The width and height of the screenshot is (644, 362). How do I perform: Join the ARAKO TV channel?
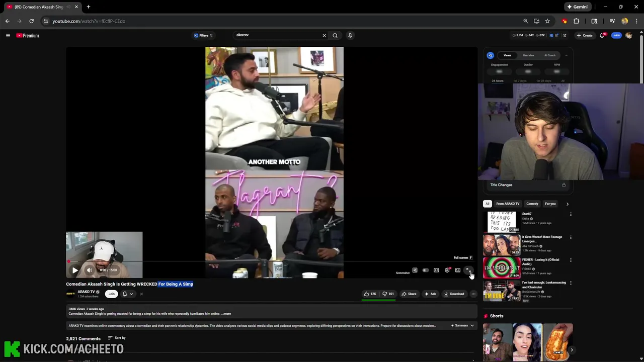tap(111, 294)
